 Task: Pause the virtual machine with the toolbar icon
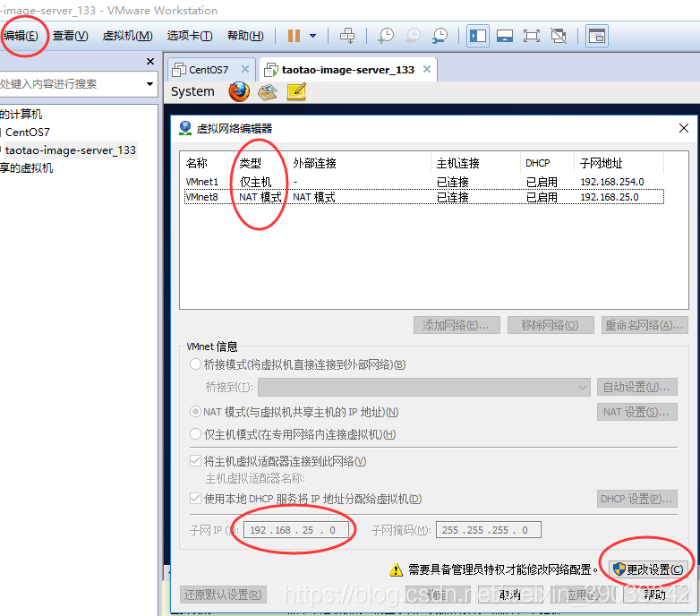pyautogui.click(x=294, y=36)
